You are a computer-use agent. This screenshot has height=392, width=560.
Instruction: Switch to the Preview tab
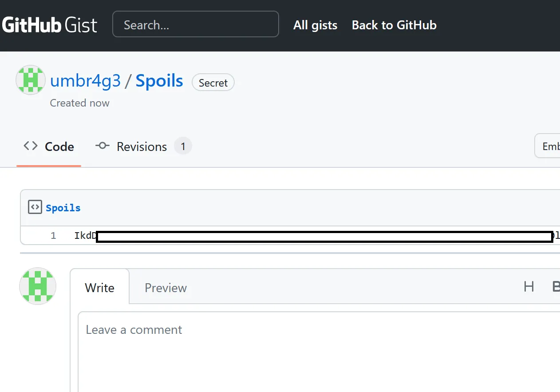[x=166, y=288]
